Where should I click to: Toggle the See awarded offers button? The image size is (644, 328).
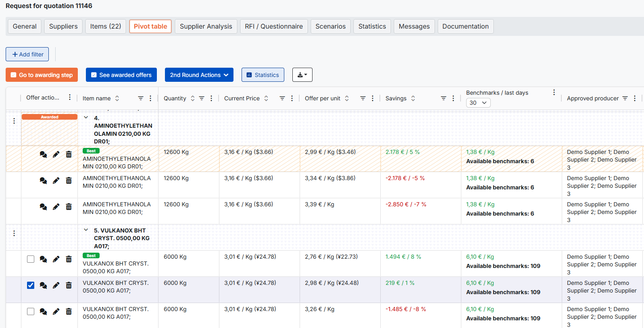tap(121, 75)
